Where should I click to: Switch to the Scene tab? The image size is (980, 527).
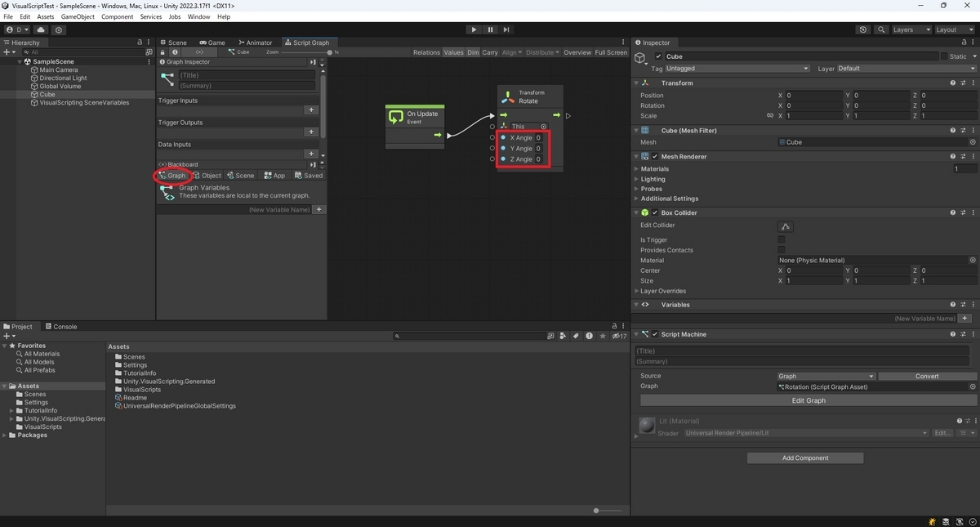[x=173, y=42]
